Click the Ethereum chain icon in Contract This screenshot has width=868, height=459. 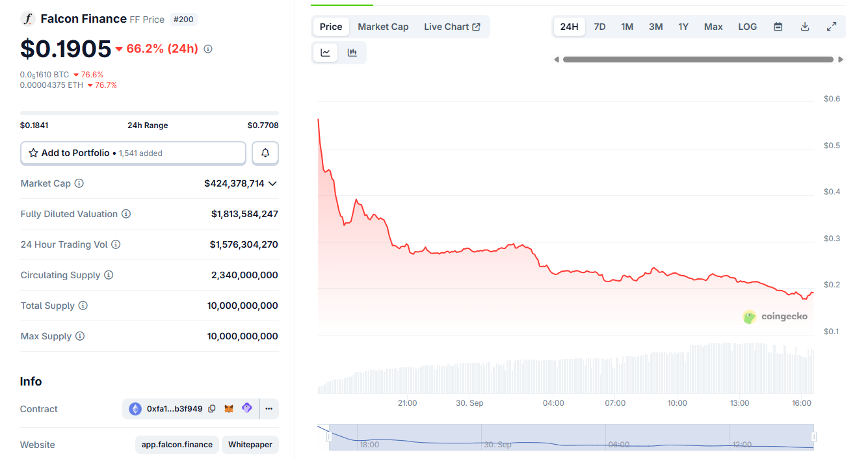135,409
